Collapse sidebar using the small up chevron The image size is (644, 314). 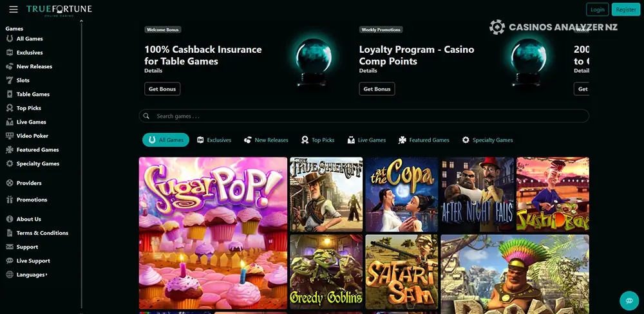coord(81,21)
